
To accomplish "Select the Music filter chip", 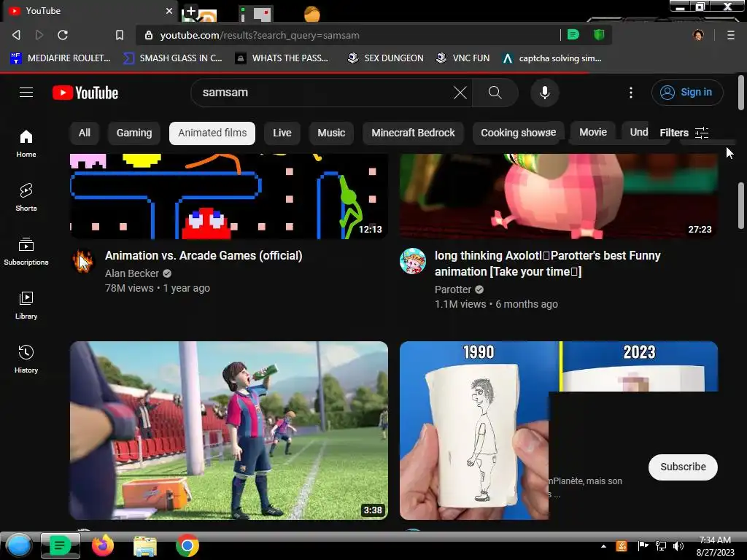I will [331, 133].
